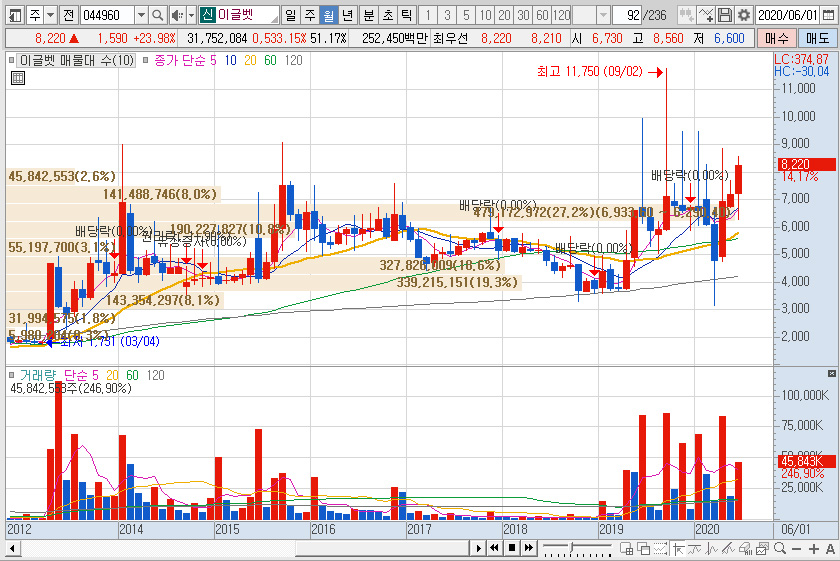Click the crosshair cursor arrow icon
The image size is (840, 561).
click(x=678, y=548)
